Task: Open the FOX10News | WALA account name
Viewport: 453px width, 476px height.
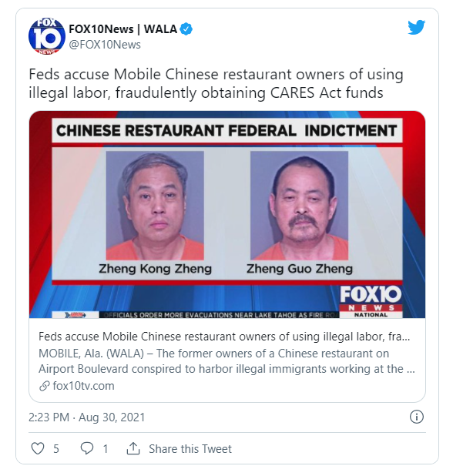Action: [123, 29]
